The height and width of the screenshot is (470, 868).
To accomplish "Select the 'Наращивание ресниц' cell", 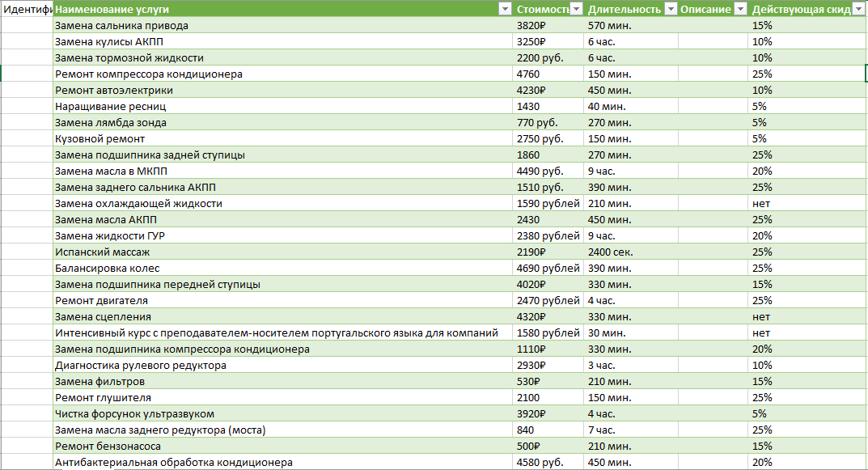I will click(283, 106).
